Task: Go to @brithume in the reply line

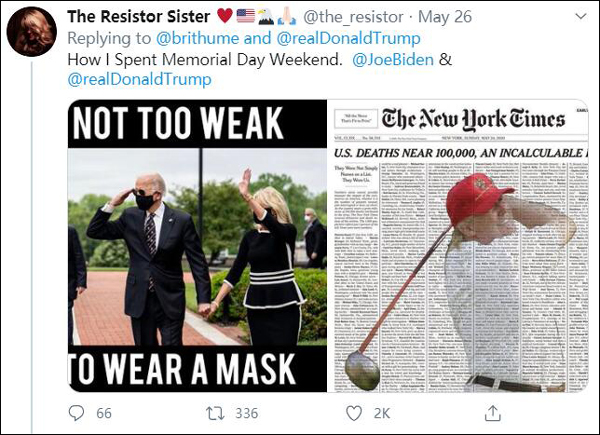Action: 196,38
